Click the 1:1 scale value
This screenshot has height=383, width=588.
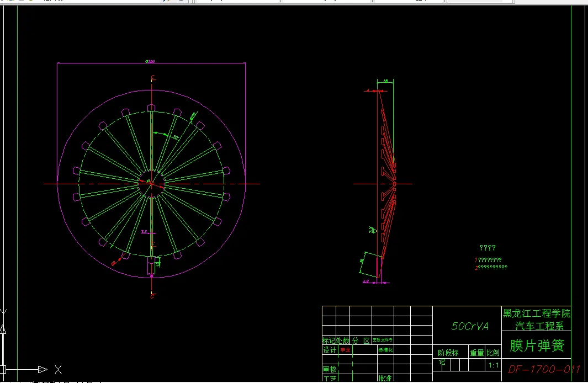coord(494,365)
